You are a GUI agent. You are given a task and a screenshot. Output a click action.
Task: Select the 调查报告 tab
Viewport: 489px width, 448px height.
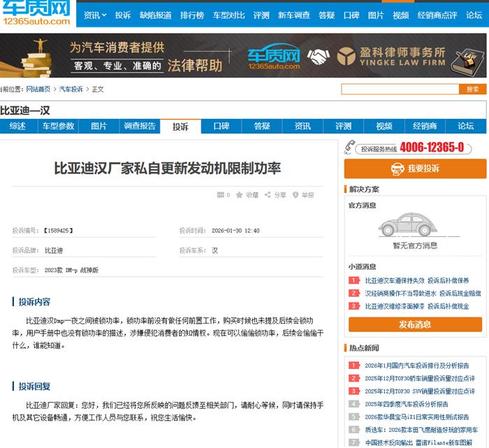pos(140,127)
